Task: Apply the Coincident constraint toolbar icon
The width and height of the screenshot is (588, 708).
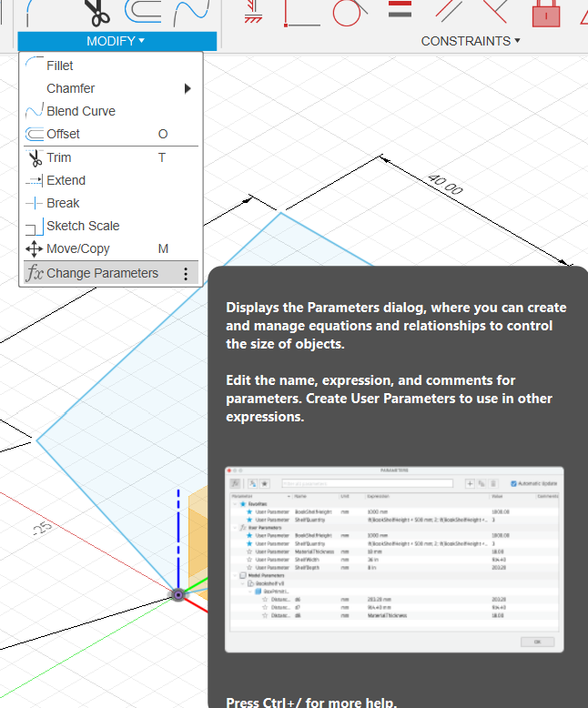Action: click(302, 13)
